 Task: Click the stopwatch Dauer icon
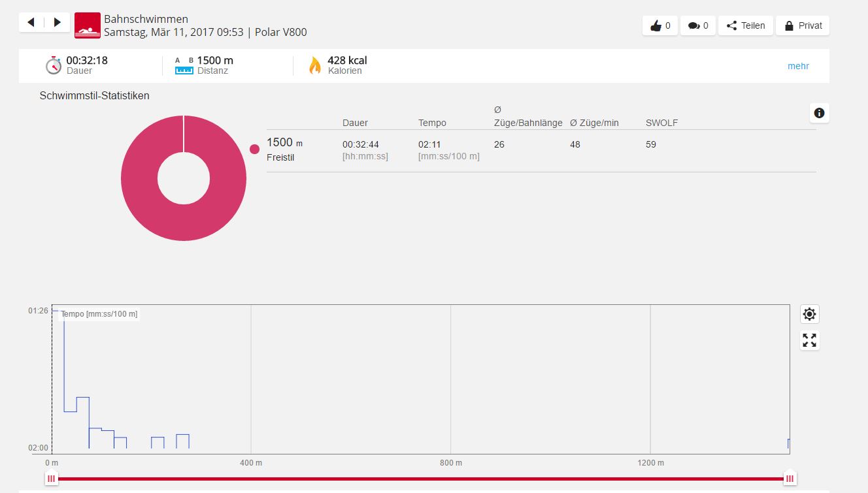pos(53,65)
